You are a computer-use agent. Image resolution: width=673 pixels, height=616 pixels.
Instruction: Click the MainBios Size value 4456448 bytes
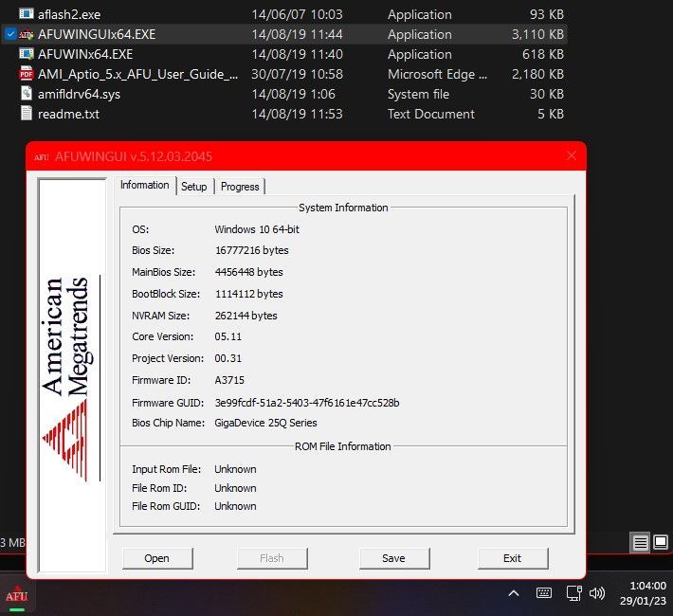248,272
